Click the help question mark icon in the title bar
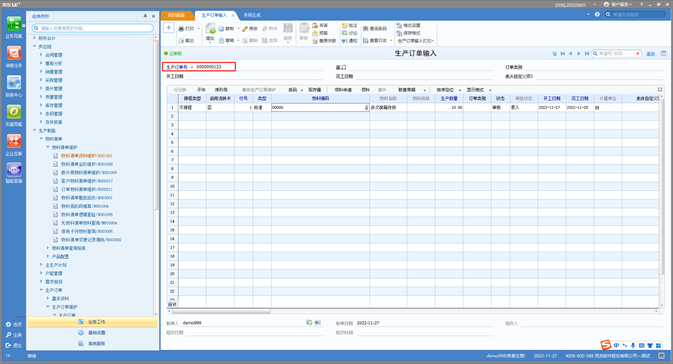The image size is (673, 364). tap(597, 14)
